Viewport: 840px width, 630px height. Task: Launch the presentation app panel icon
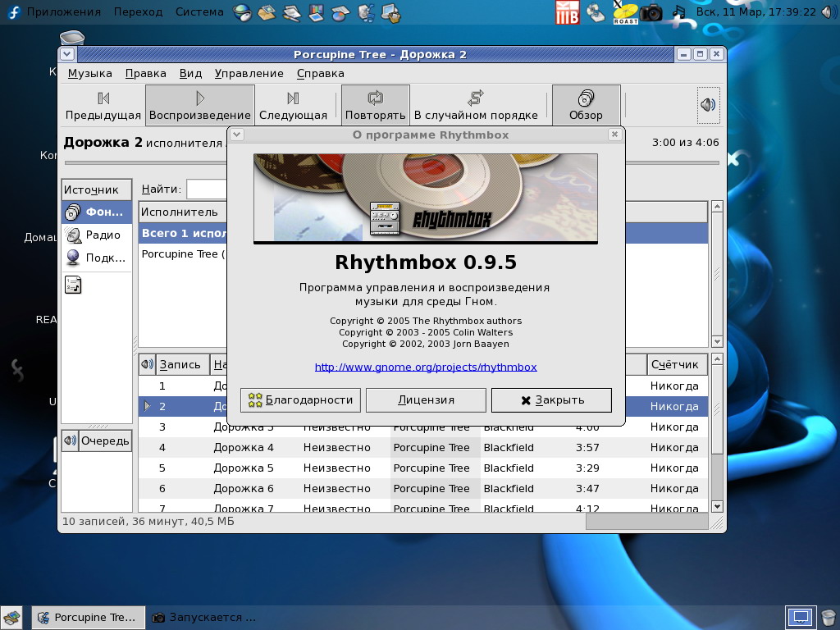pyautogui.click(x=316, y=12)
